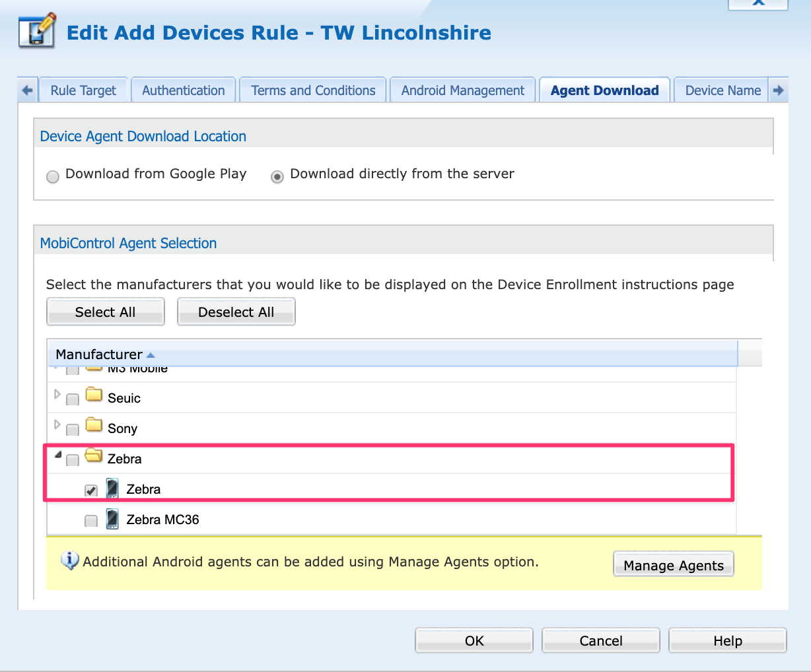Collapse the Zebra manufacturer node
Viewport: 811px width, 672px height.
click(58, 455)
